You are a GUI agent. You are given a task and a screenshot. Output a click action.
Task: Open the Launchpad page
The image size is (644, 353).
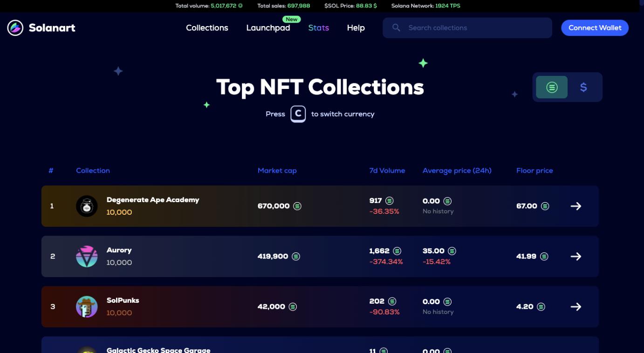pyautogui.click(x=268, y=28)
